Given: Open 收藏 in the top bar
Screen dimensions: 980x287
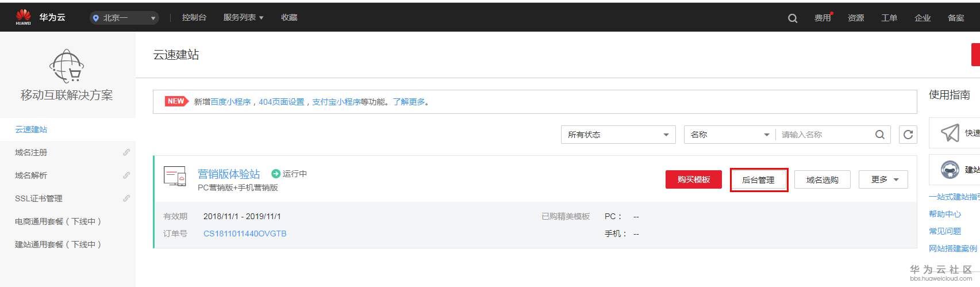Looking at the screenshot, I should (289, 18).
